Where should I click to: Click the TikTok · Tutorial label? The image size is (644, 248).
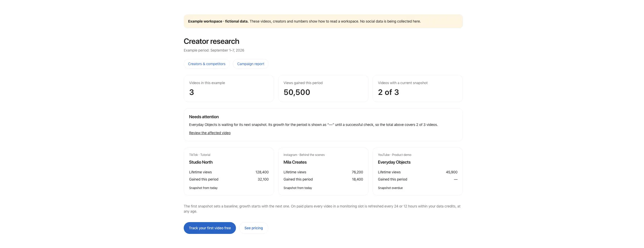pos(200,155)
